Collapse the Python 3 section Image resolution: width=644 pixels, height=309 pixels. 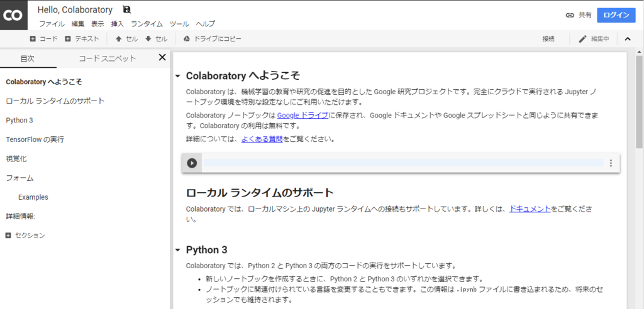[177, 250]
